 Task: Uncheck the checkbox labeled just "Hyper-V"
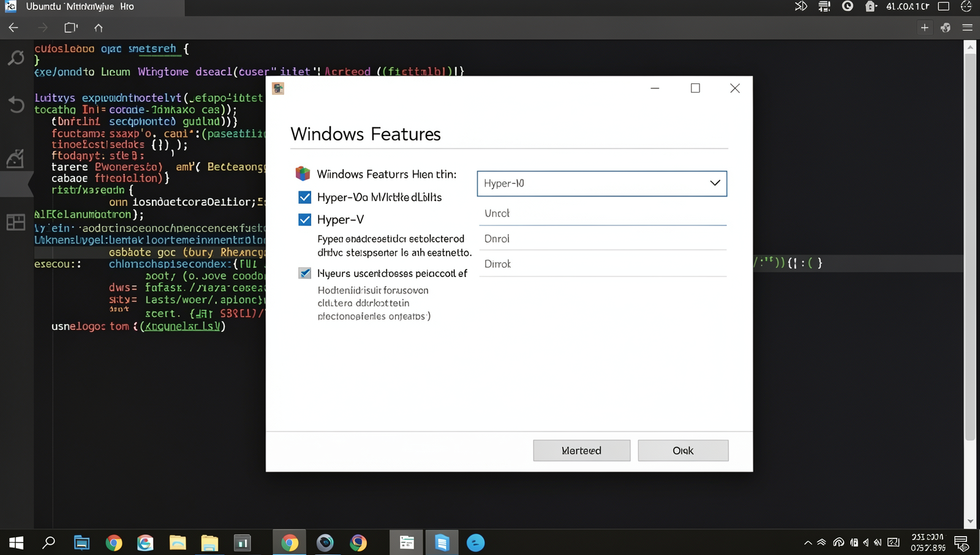304,219
